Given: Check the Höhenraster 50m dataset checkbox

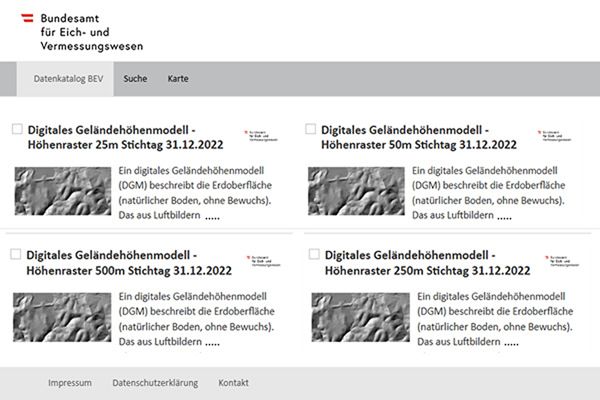Looking at the screenshot, I should pos(310,129).
